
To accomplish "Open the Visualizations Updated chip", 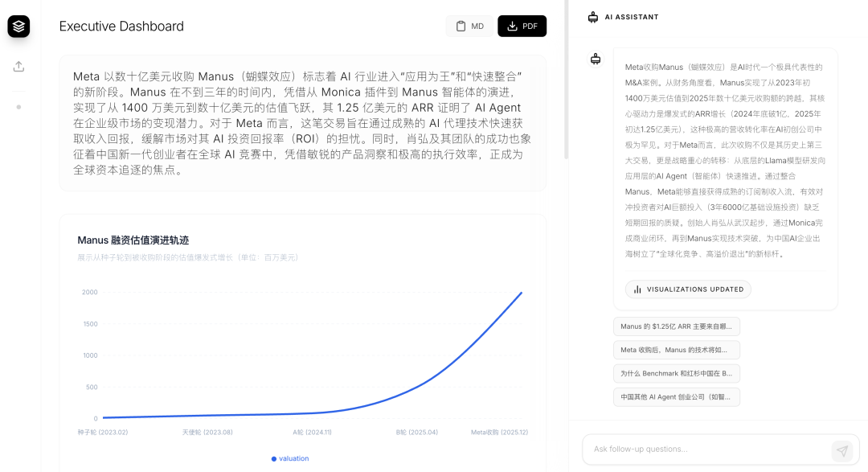I will click(688, 289).
